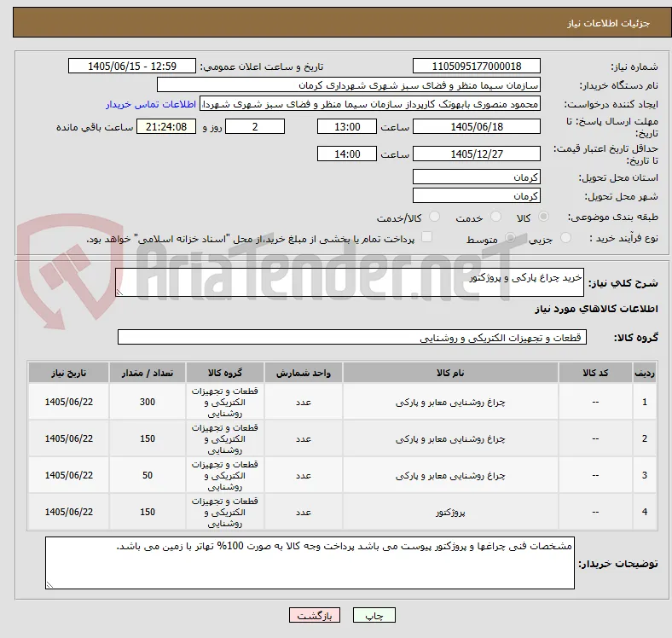Click the شرح کلی نیاز text area
The height and width of the screenshot is (638, 672).
(350, 282)
